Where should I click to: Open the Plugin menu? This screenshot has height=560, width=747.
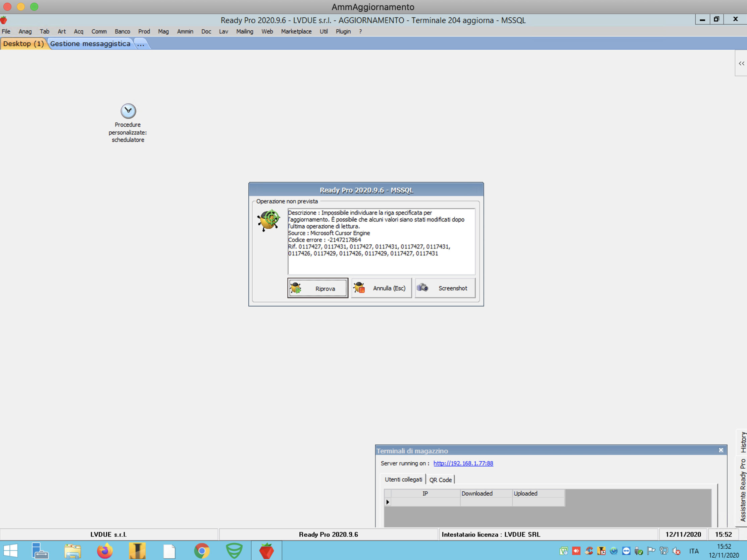point(343,32)
